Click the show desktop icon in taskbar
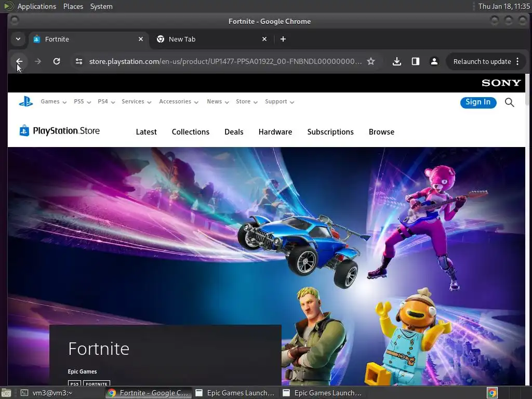The height and width of the screenshot is (399, 532). 6,393
